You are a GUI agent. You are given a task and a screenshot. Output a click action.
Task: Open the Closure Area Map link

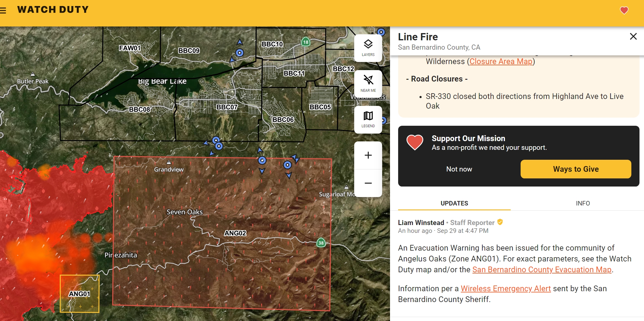pyautogui.click(x=501, y=61)
